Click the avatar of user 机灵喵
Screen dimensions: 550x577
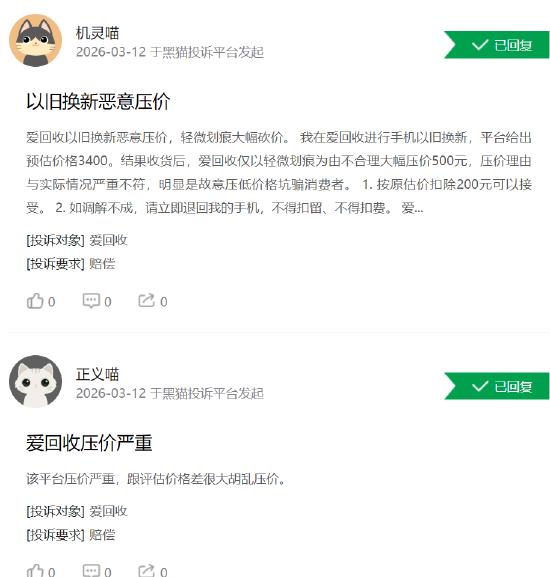[x=35, y=40]
